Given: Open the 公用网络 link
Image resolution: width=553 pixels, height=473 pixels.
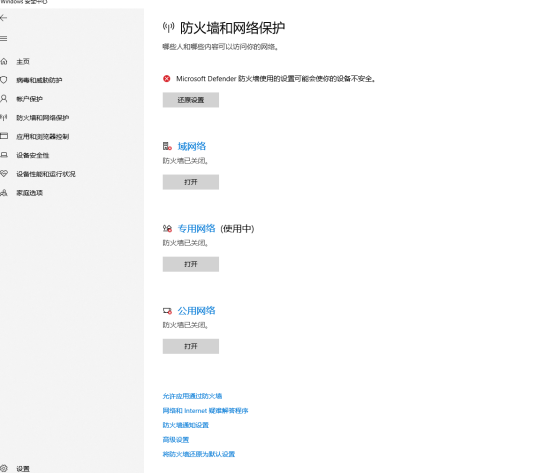Looking at the screenshot, I should 196,311.
